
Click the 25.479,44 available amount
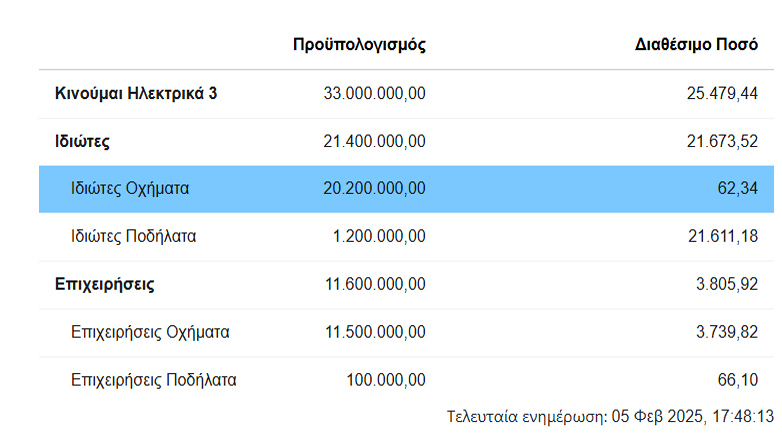(722, 94)
